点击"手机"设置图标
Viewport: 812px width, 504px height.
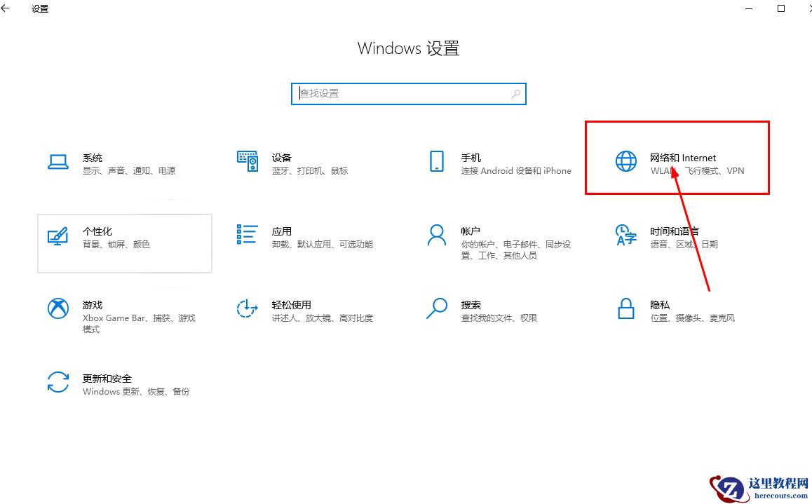(436, 162)
